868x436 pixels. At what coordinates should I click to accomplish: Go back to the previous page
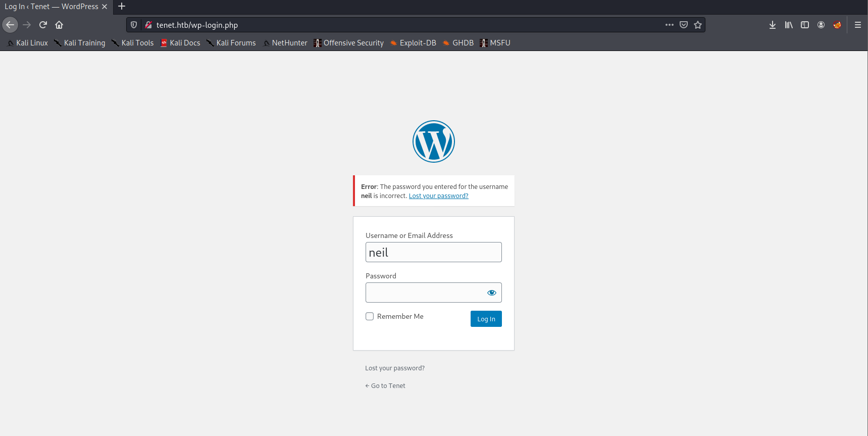(10, 25)
